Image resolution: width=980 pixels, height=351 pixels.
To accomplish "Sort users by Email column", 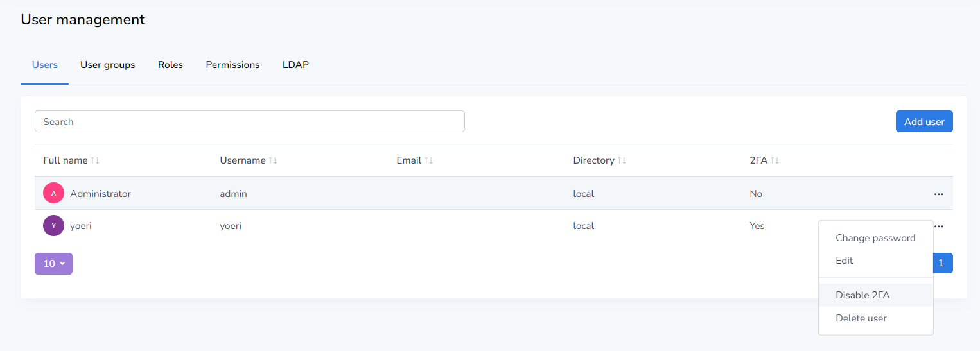I will [x=428, y=160].
